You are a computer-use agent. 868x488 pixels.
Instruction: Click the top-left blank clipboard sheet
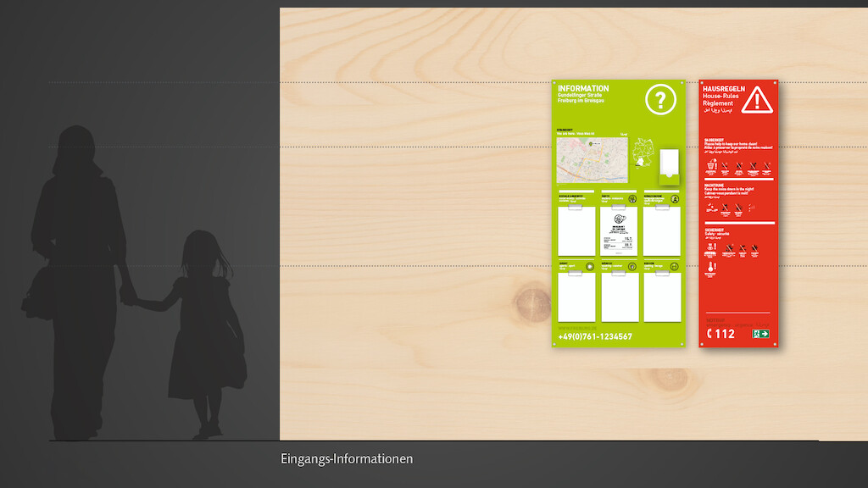point(576,231)
